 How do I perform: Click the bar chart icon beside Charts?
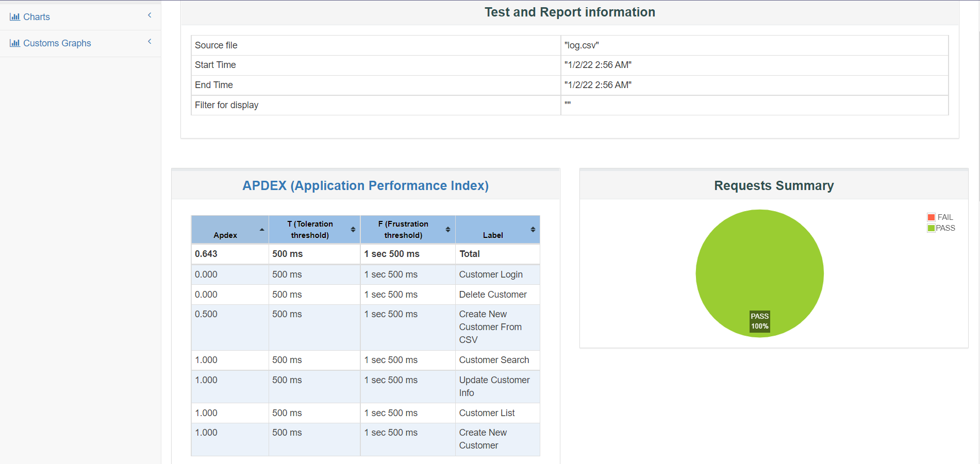(14, 16)
